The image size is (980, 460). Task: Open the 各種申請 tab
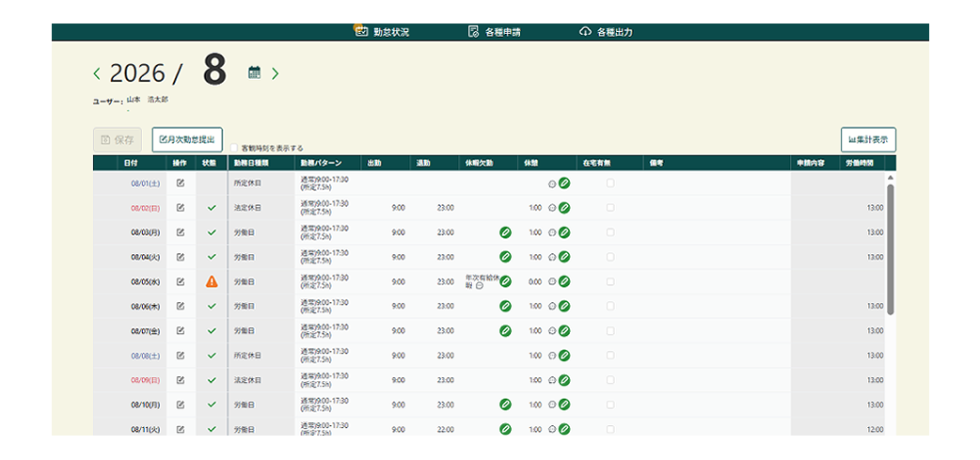point(494,33)
